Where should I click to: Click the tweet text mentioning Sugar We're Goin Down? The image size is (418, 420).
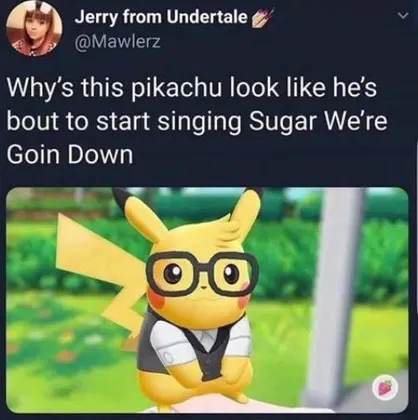[x=197, y=121]
